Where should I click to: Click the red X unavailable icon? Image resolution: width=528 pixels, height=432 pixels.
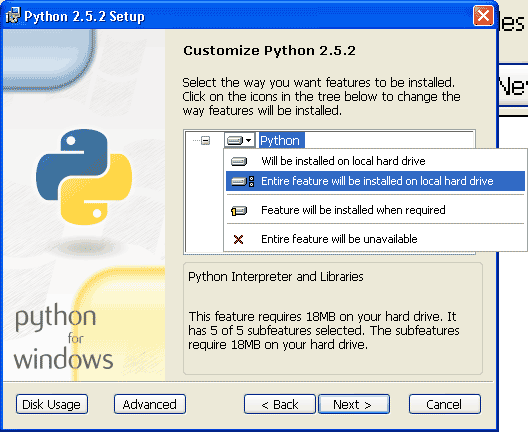(238, 239)
